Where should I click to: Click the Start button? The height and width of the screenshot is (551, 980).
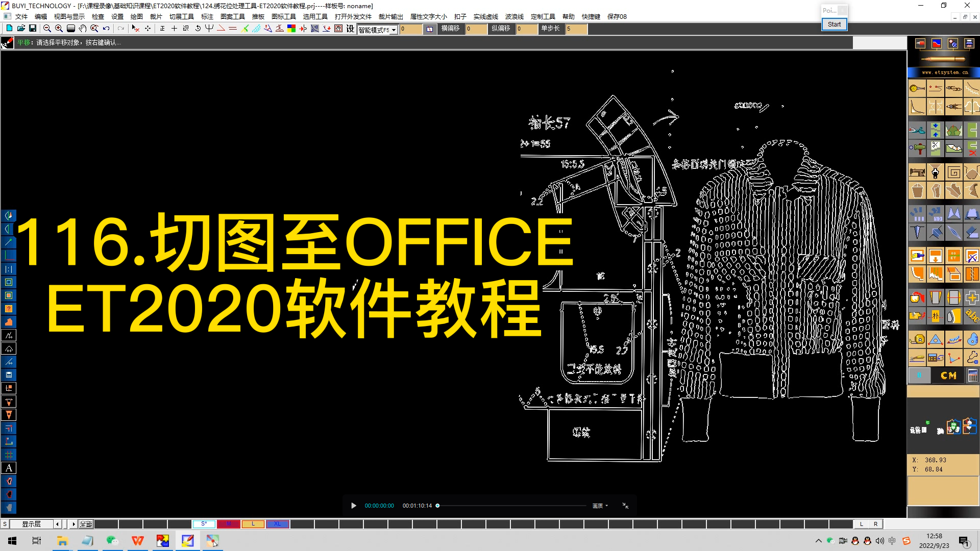tap(834, 24)
